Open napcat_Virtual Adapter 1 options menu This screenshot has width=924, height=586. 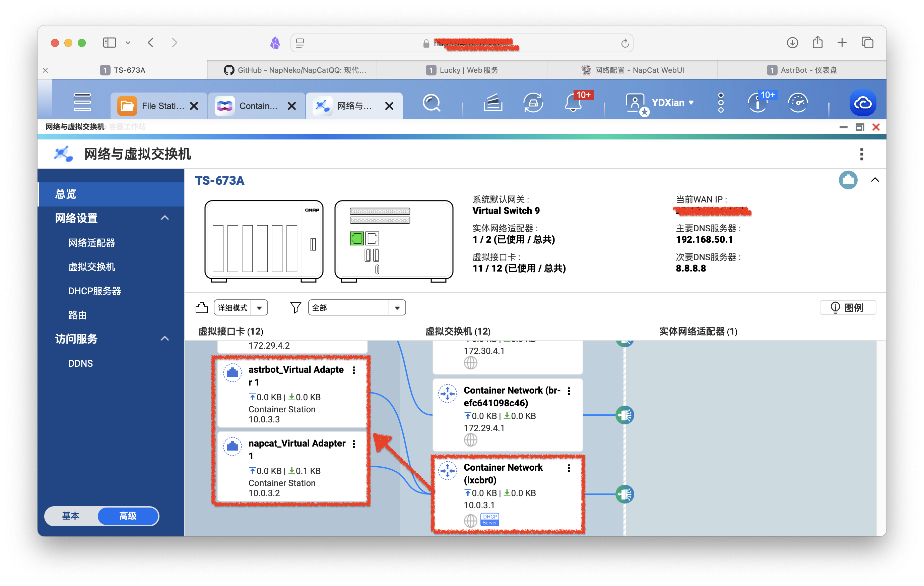click(354, 444)
